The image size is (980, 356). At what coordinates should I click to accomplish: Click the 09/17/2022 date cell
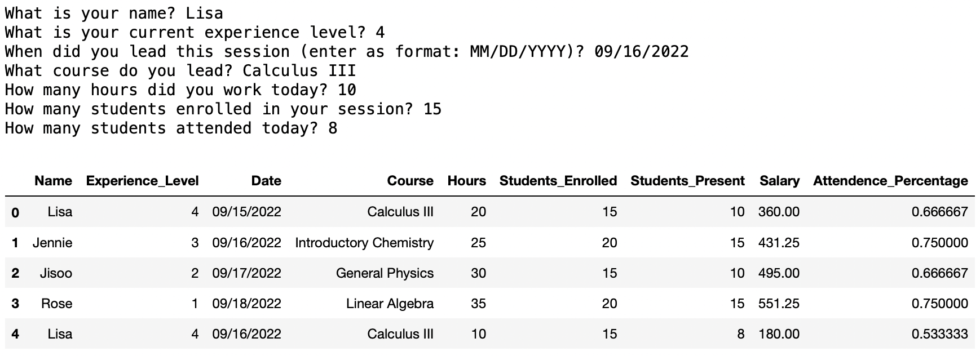[x=246, y=273]
